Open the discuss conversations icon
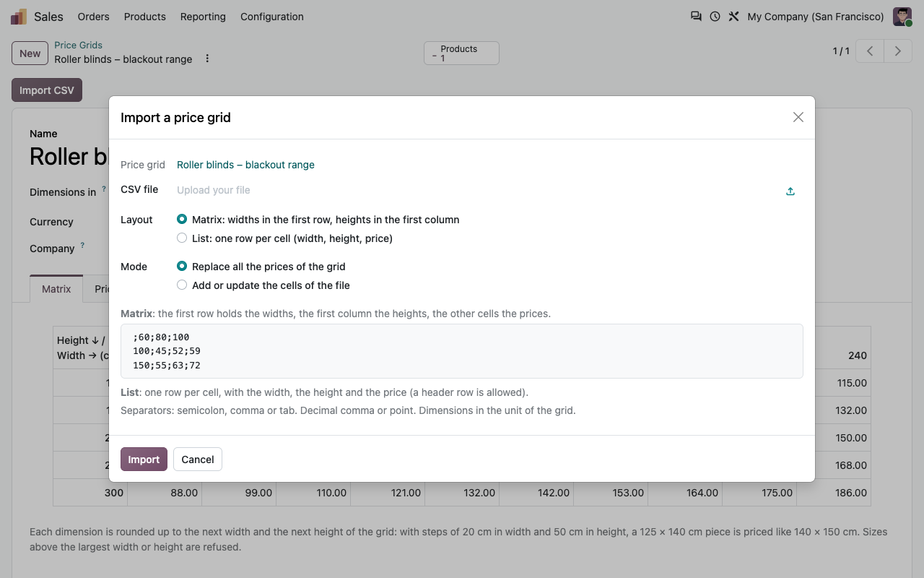The height and width of the screenshot is (578, 924). point(696,17)
